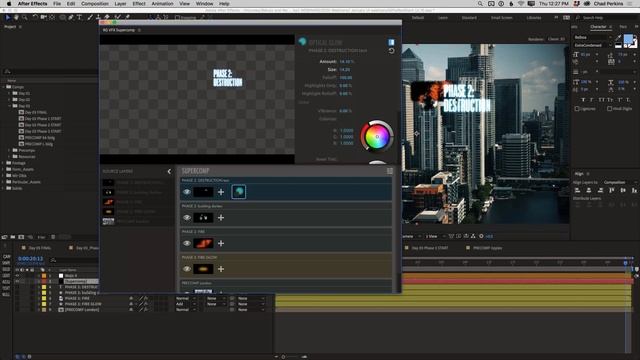Open macOS Spotlight search icon

coord(480,4)
